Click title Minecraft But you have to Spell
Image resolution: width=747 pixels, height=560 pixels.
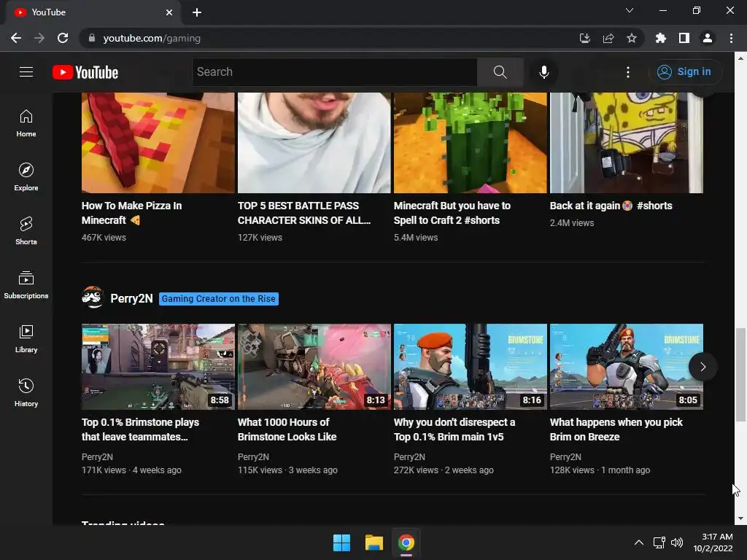tap(452, 213)
